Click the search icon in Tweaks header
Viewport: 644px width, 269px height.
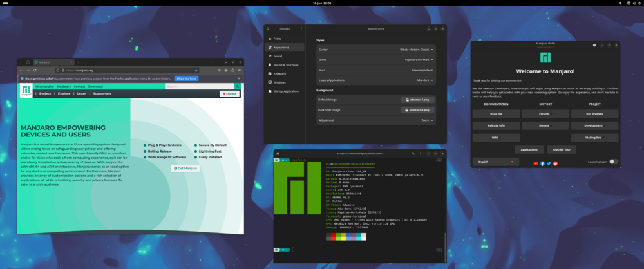click(268, 29)
